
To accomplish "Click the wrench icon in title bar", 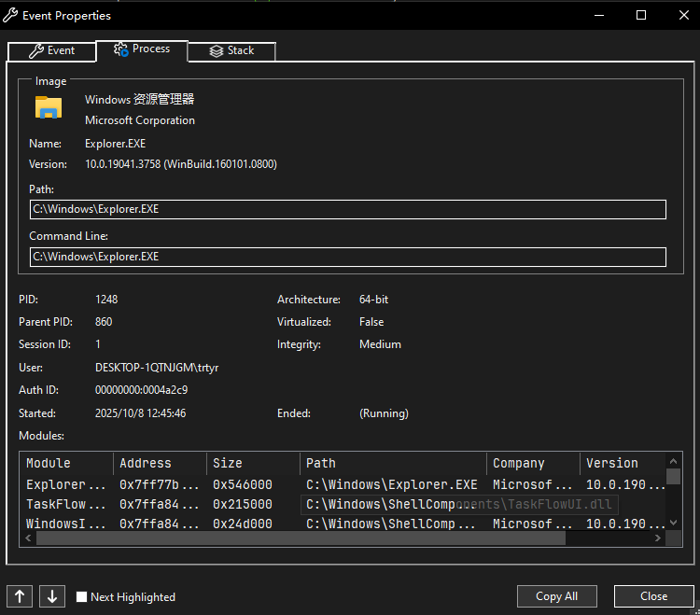I will click(11, 15).
